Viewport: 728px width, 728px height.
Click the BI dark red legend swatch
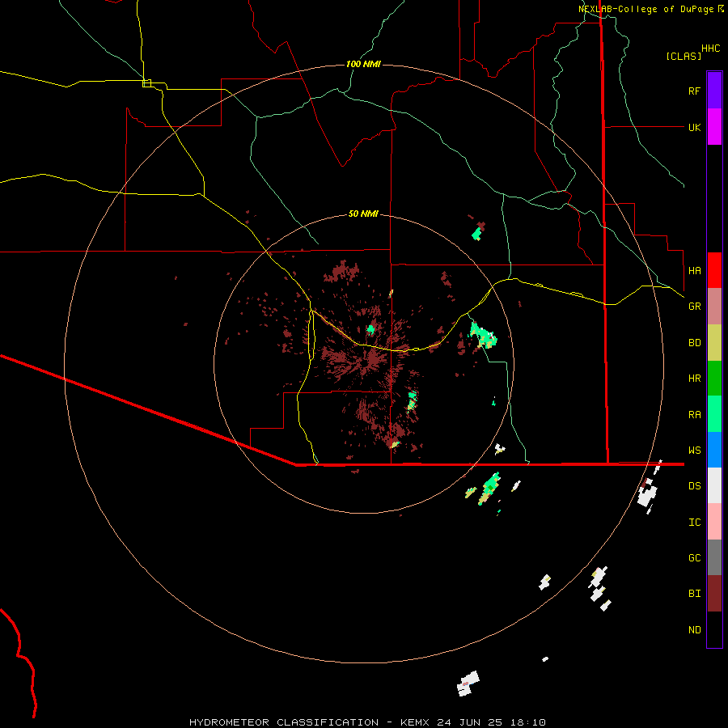[x=714, y=594]
